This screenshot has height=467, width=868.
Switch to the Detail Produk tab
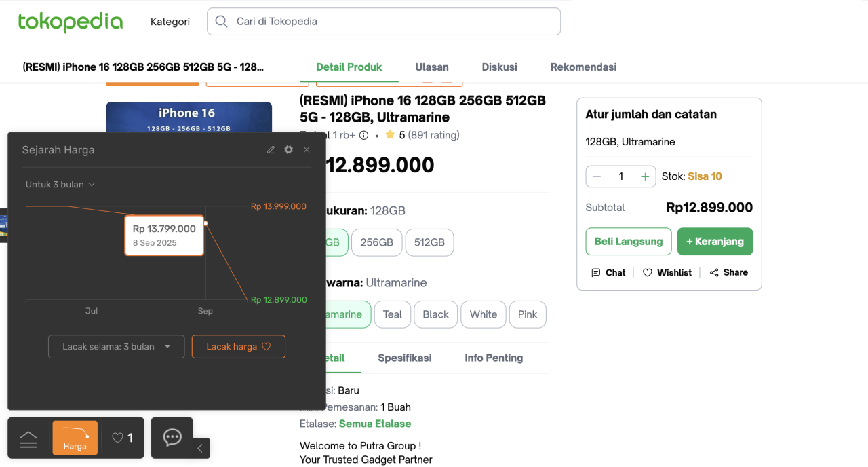pos(349,67)
